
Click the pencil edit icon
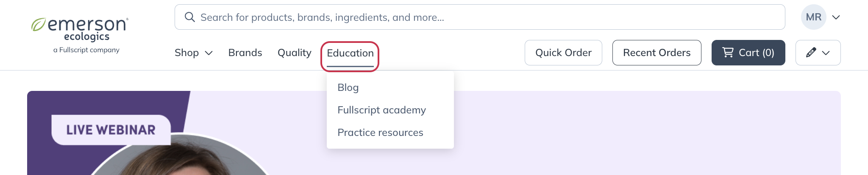pos(811,53)
